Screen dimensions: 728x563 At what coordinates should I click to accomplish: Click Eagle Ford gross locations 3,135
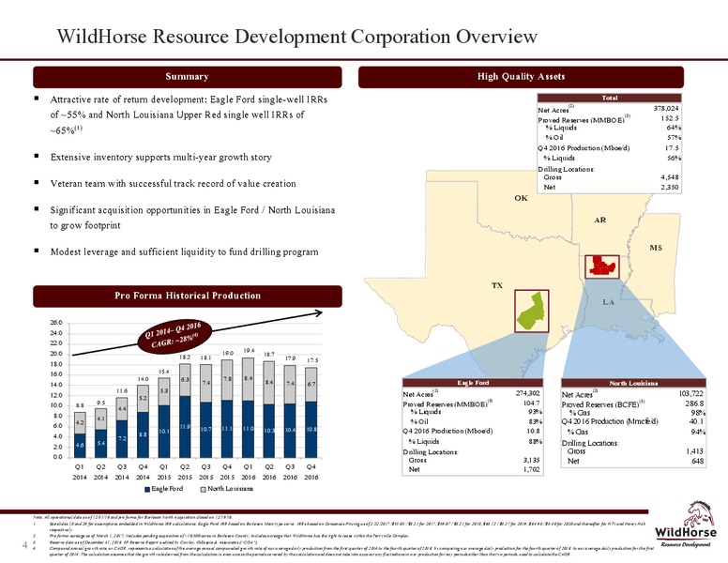click(x=531, y=460)
